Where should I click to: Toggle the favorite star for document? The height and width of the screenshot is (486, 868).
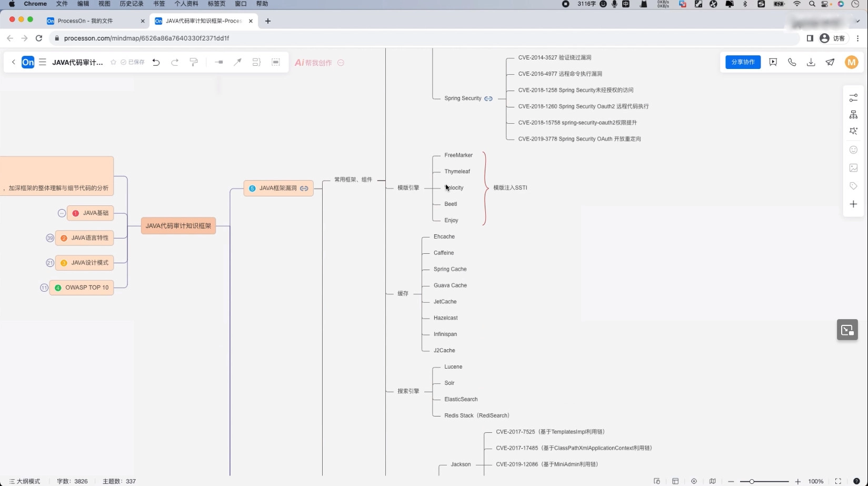coord(113,62)
